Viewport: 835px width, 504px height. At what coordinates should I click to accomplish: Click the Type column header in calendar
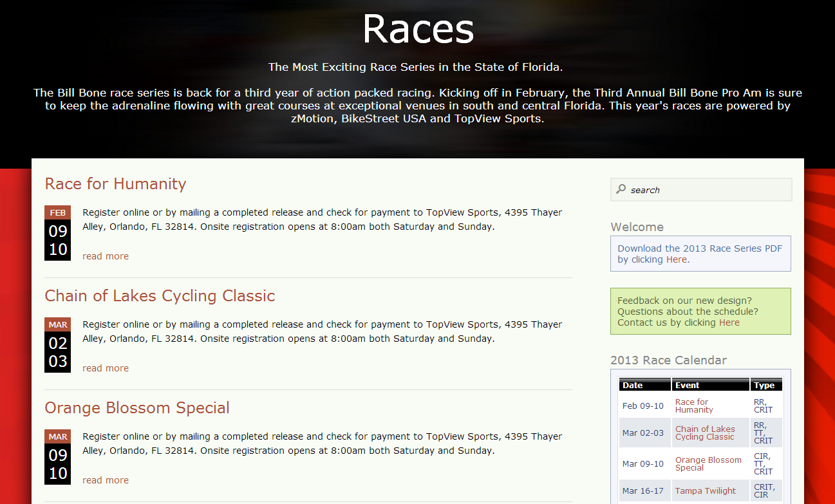pos(764,385)
